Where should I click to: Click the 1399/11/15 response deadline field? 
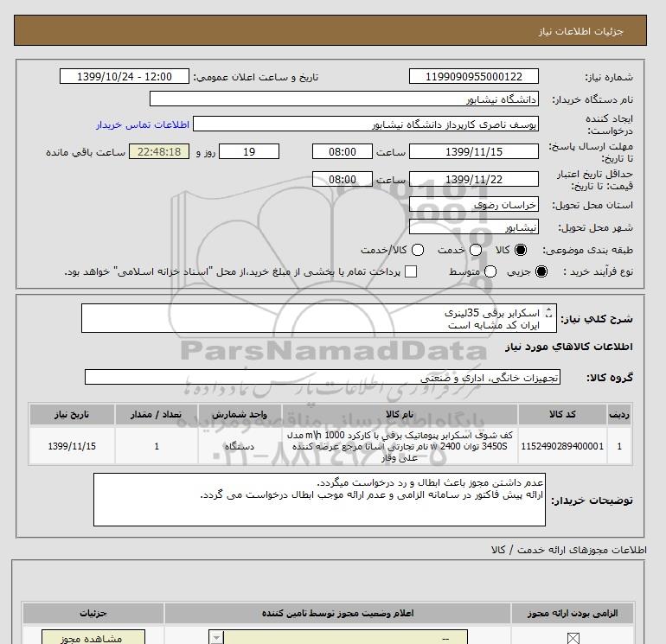pyautogui.click(x=474, y=151)
